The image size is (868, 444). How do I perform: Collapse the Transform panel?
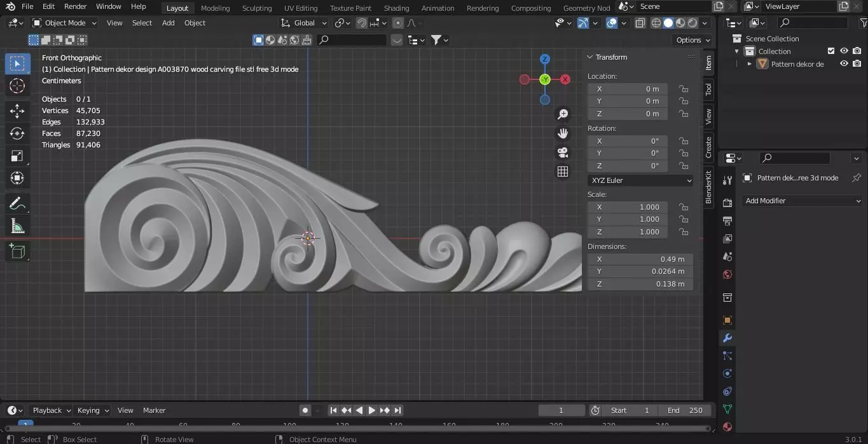click(590, 57)
